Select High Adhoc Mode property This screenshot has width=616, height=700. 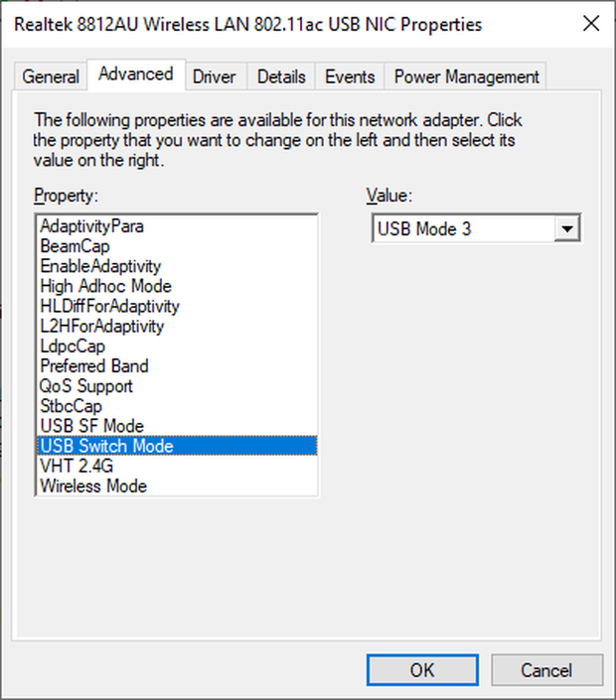pyautogui.click(x=177, y=286)
